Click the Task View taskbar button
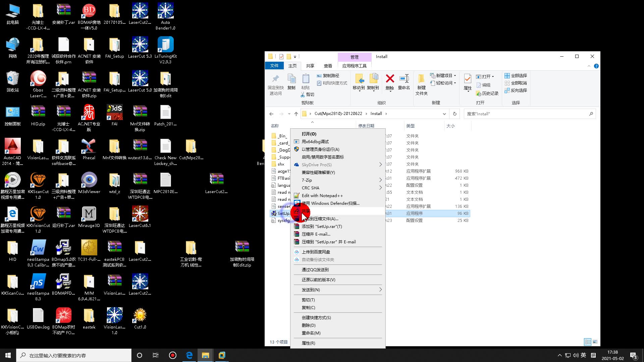 155,355
